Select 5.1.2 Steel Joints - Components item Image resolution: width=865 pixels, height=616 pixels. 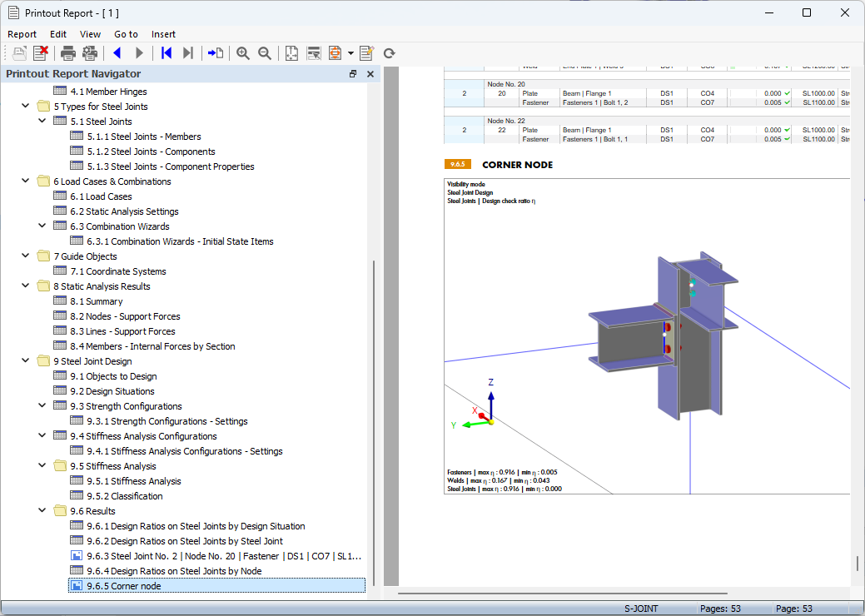click(x=151, y=152)
